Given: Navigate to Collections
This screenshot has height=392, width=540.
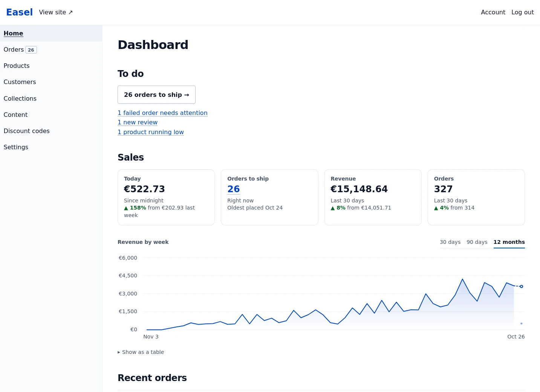Looking at the screenshot, I should pyautogui.click(x=51, y=99).
